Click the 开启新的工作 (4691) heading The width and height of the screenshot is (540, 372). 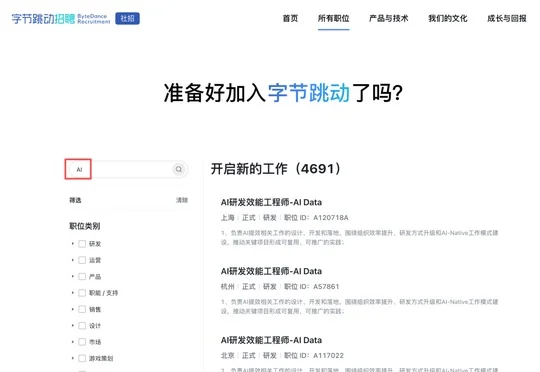[x=276, y=169]
